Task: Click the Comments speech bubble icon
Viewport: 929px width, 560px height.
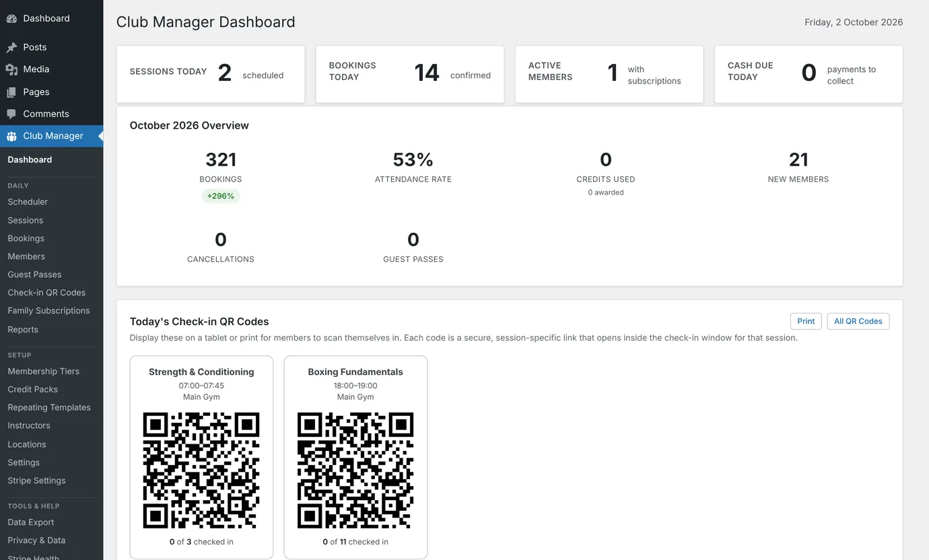Action: point(11,114)
